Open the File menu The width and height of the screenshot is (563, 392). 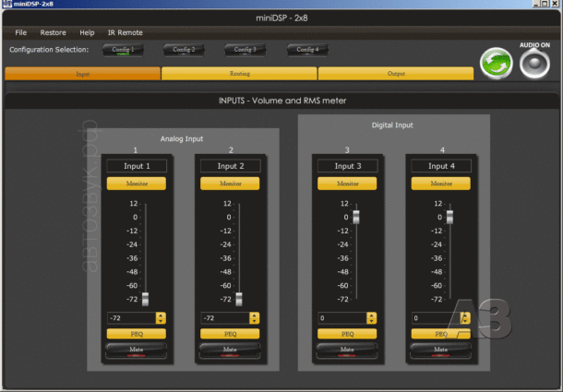21,32
